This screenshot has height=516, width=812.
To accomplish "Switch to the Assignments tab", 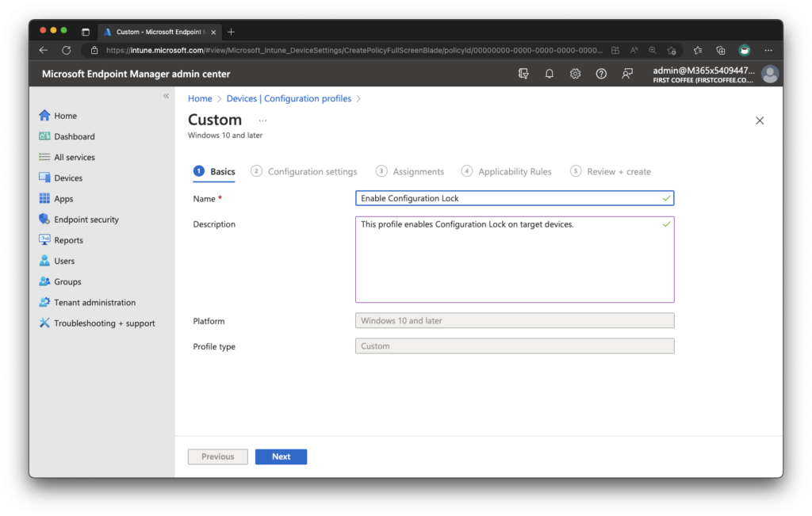I will 410,172.
